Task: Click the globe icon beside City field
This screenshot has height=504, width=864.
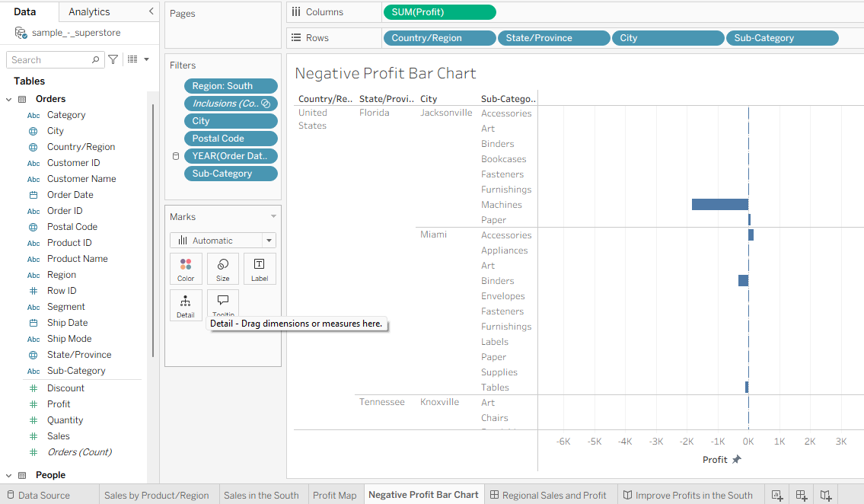Action: coord(33,131)
